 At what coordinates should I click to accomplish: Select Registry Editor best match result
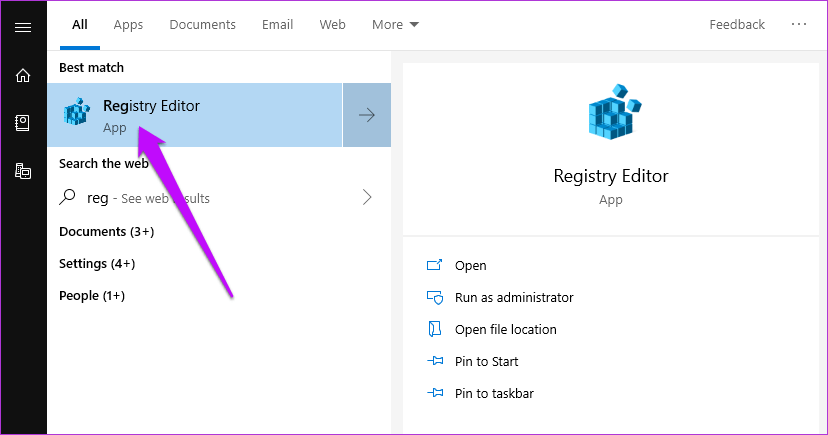pyautogui.click(x=195, y=115)
